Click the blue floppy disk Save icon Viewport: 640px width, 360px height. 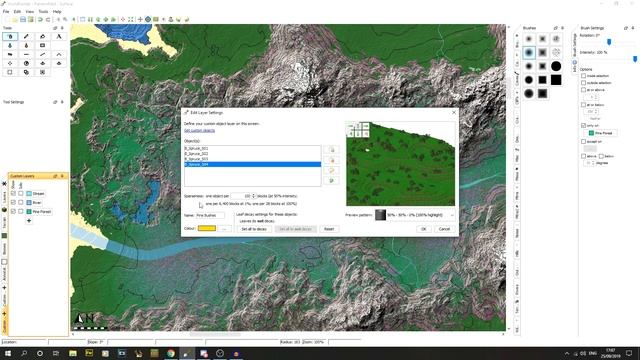coord(23,19)
